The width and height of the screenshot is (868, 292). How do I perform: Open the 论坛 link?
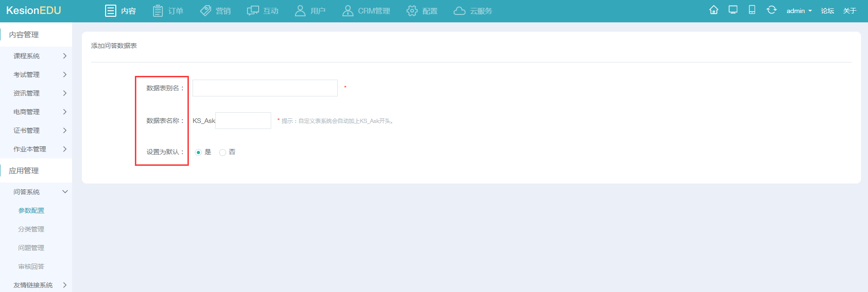[x=827, y=11]
